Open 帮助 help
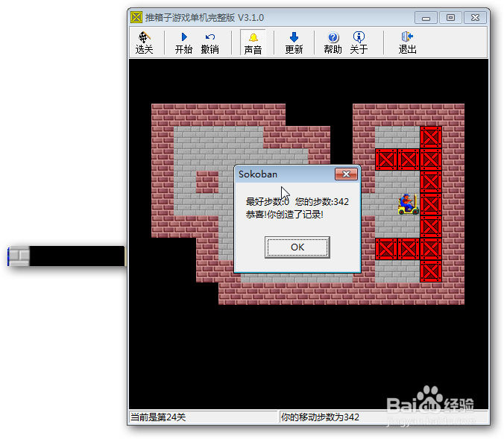Image resolution: width=504 pixels, height=439 pixels. click(x=333, y=42)
